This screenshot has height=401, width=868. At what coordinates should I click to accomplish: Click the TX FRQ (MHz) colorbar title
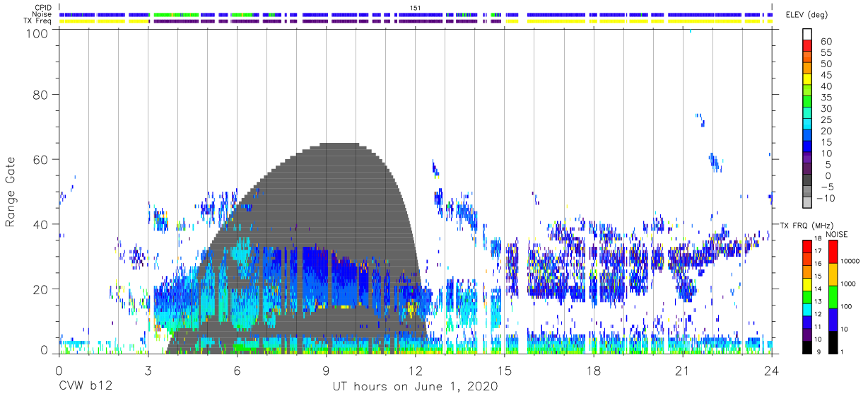(807, 225)
